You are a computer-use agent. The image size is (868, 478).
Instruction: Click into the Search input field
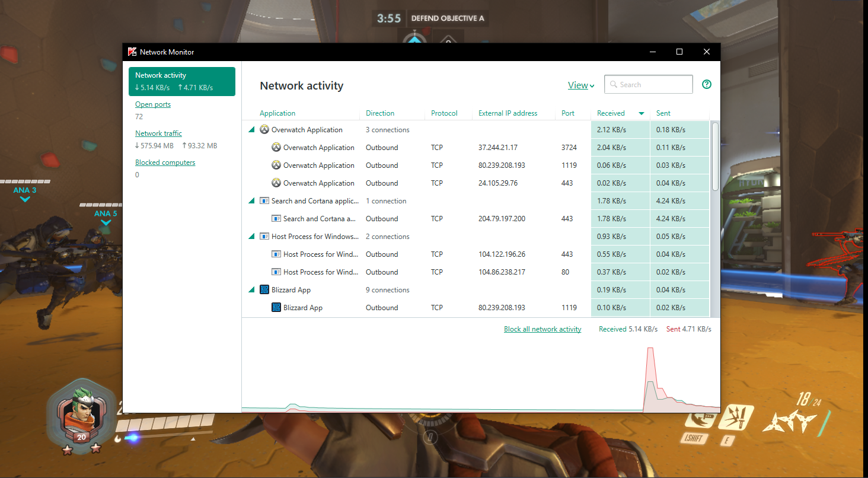pos(653,85)
